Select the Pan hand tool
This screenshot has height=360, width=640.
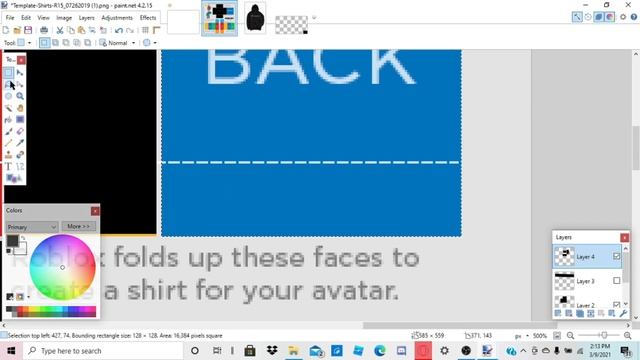[20, 108]
